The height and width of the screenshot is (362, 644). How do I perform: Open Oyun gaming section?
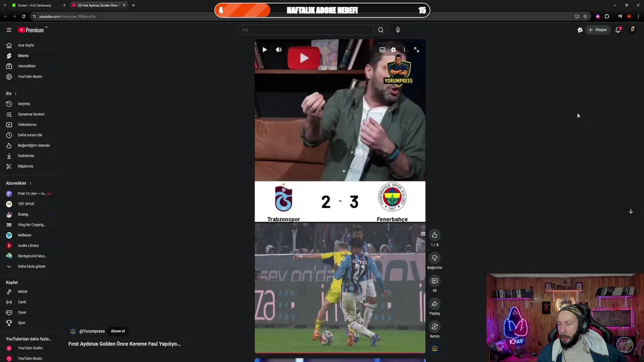pos(22,312)
